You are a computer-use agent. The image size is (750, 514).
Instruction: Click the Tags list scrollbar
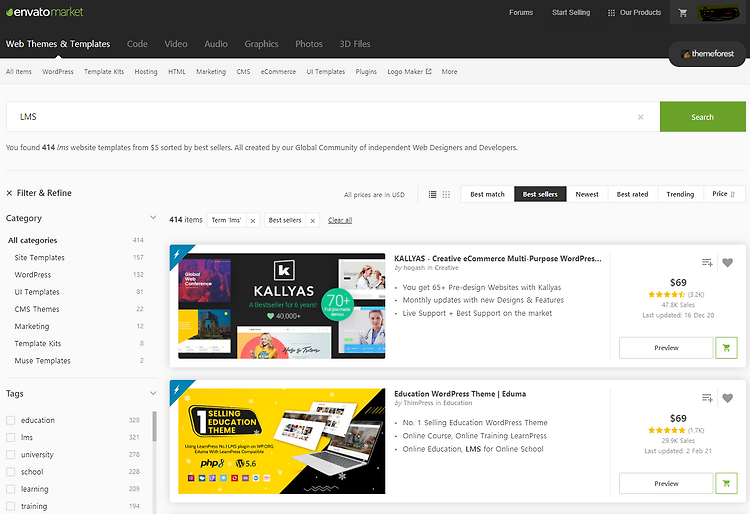(x=154, y=427)
